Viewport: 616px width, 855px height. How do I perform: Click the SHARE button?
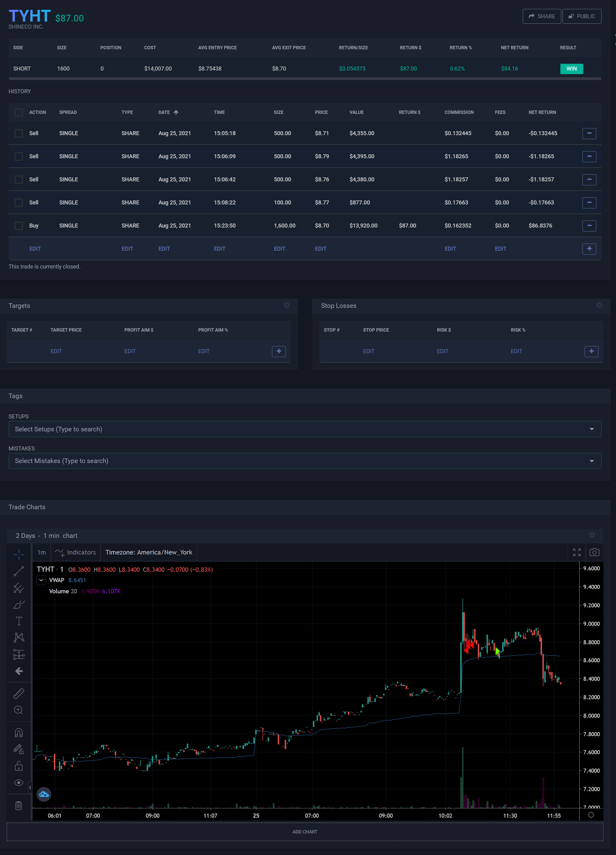(x=542, y=16)
